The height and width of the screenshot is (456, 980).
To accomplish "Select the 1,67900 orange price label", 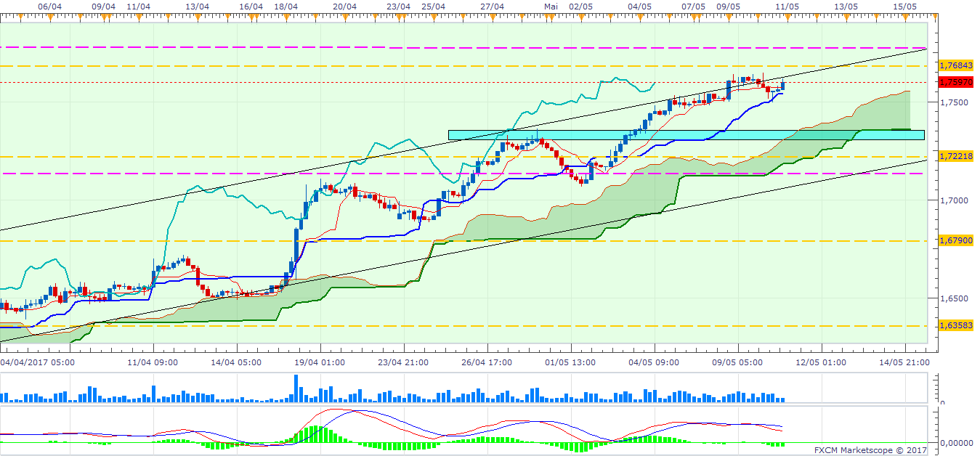I will click(x=955, y=240).
